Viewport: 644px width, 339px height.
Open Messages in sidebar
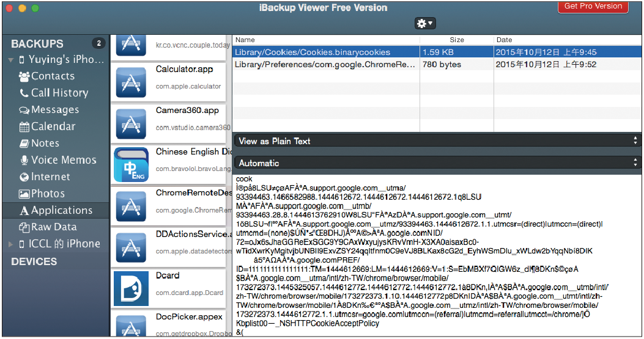(x=49, y=109)
